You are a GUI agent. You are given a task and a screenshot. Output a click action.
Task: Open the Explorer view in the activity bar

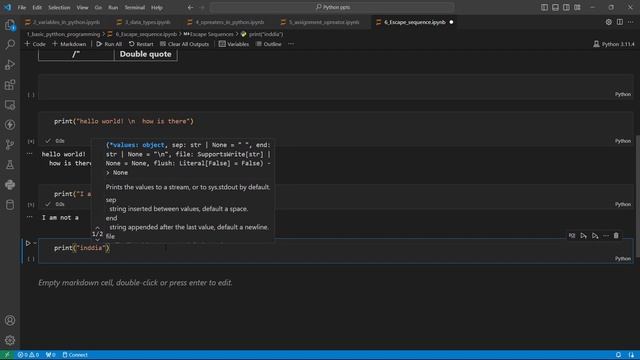pos(10,25)
